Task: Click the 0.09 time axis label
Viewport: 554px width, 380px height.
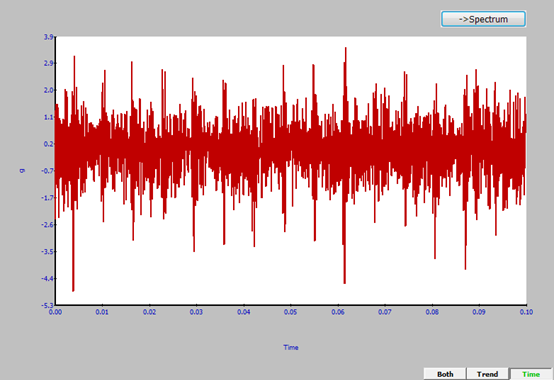Action: coord(479,312)
